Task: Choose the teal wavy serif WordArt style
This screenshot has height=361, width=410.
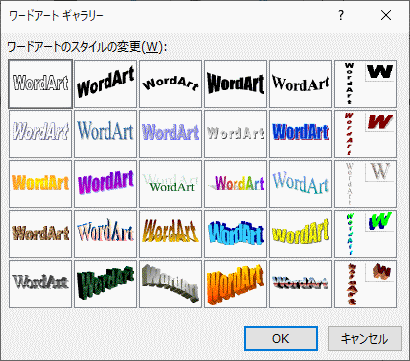Action: tap(300, 184)
